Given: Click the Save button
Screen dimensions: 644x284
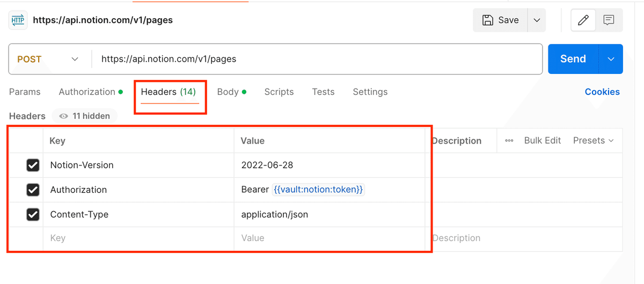Looking at the screenshot, I should tap(501, 20).
